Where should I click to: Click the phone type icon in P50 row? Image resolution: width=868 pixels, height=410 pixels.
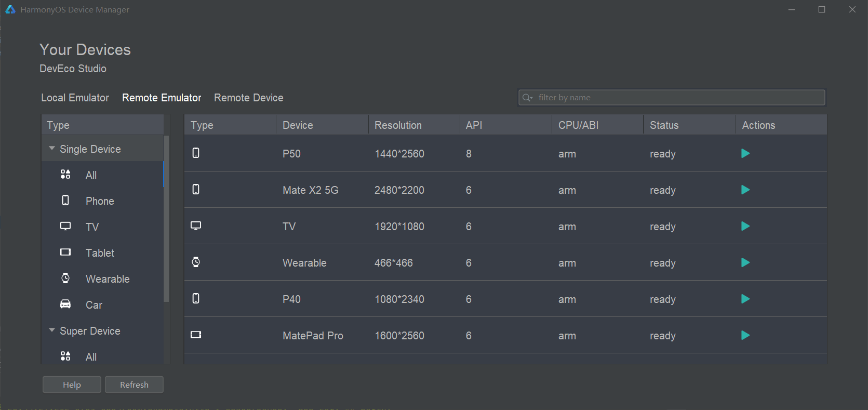196,153
